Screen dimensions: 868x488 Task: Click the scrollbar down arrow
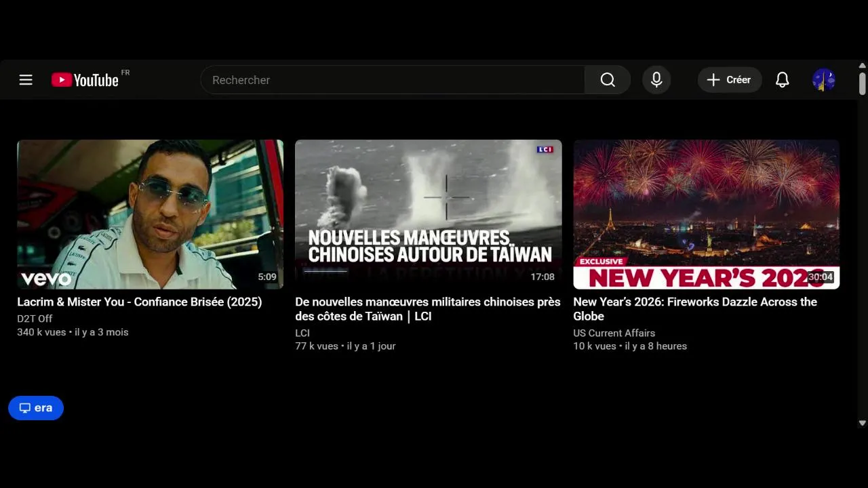click(863, 423)
